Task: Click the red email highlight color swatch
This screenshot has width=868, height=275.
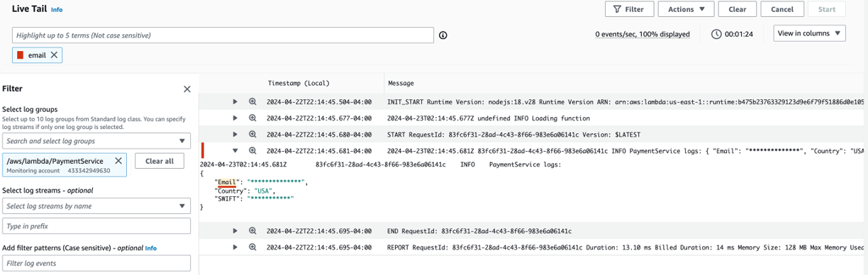Action: tap(20, 55)
